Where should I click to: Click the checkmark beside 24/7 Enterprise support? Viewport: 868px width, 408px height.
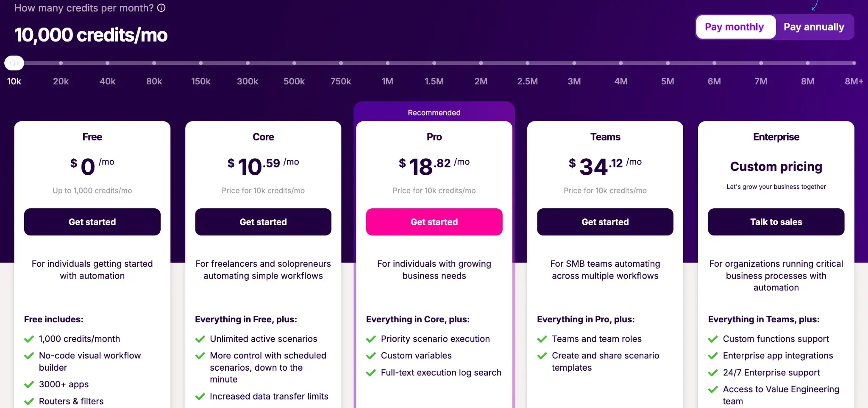[x=713, y=373]
